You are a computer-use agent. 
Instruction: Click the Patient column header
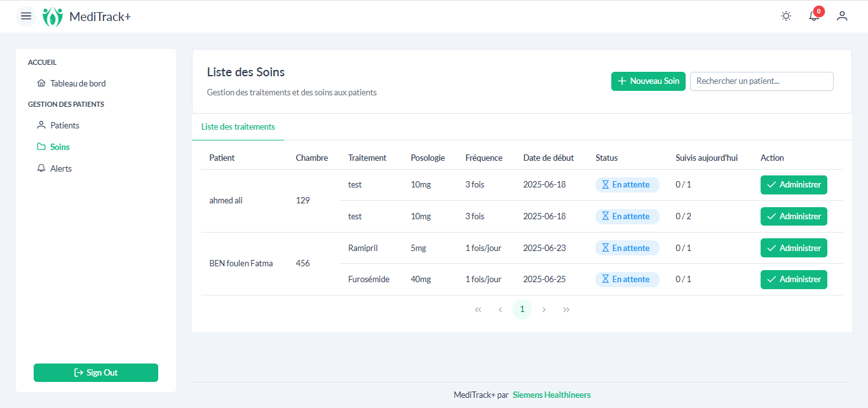point(222,158)
